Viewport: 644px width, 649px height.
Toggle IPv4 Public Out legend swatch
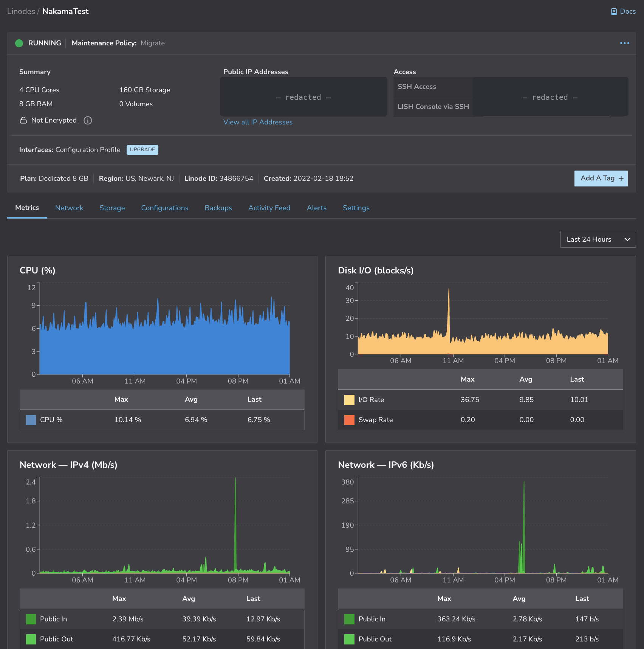[x=31, y=639]
